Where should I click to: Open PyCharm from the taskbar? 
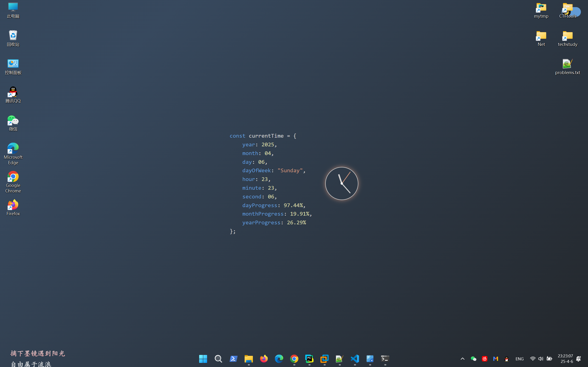[309, 359]
